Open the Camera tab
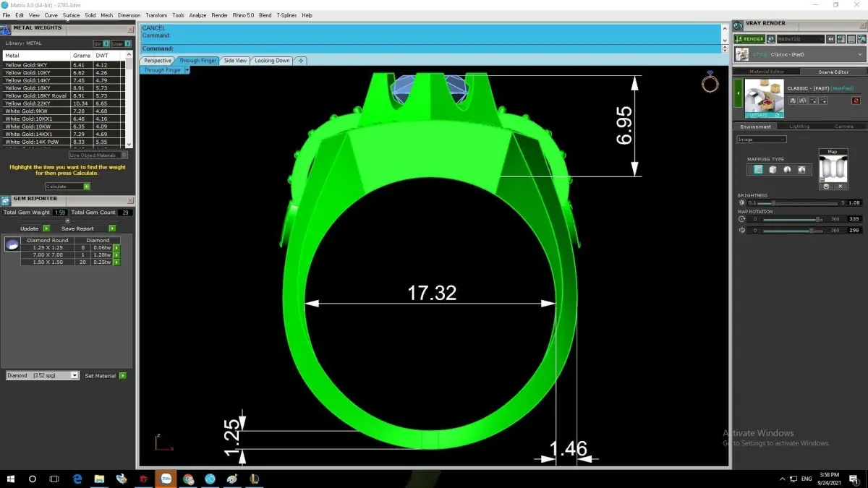This screenshot has height=488, width=868. (x=843, y=126)
